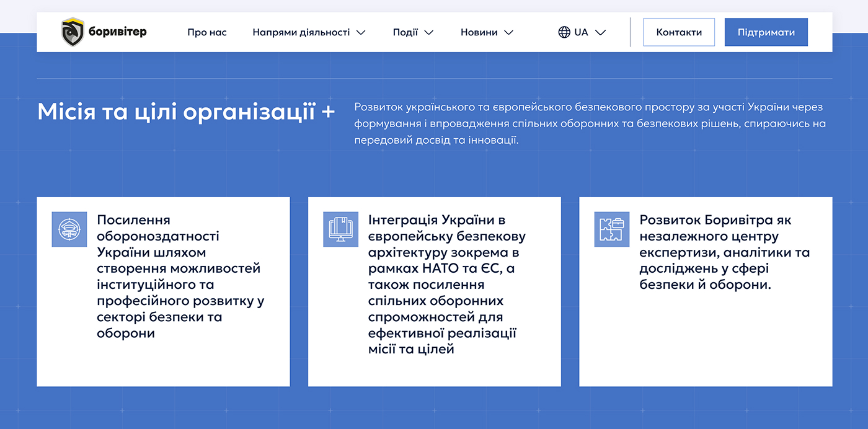Open the UA language selector chevron
868x429 pixels.
pos(600,32)
